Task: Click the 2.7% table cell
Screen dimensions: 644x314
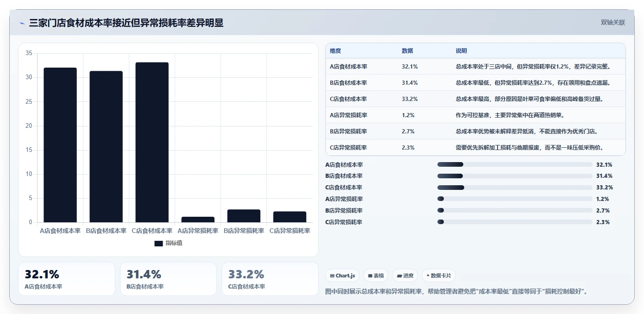Action: click(x=408, y=132)
